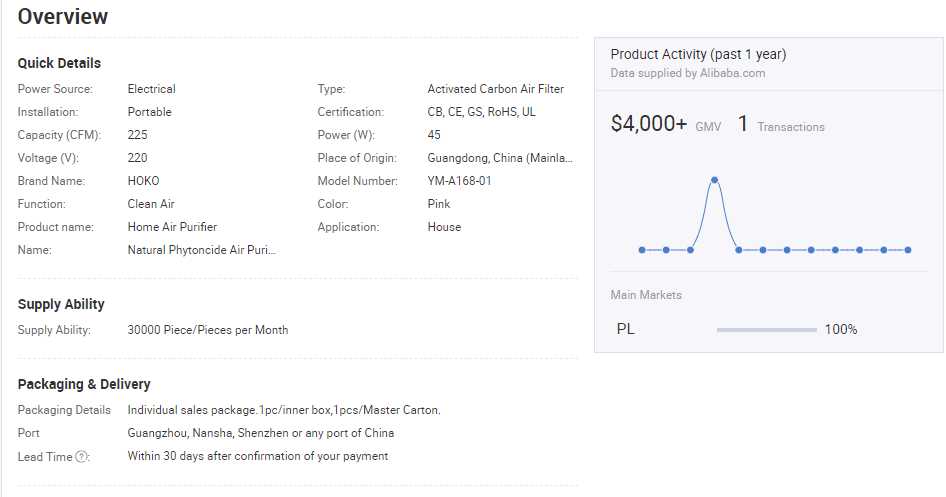Click the Transactions count label
Viewport: 946px width, 497px height.
790,127
